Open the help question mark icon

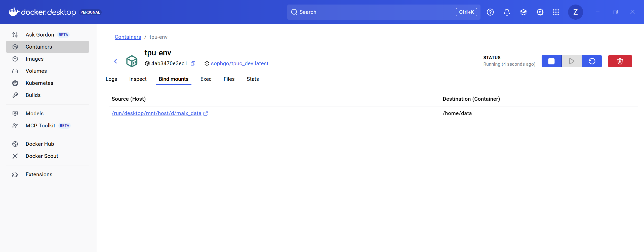(490, 12)
